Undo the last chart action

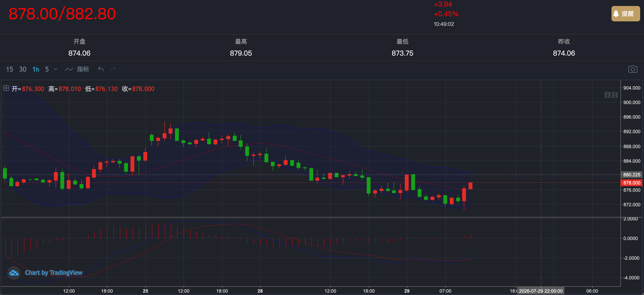click(x=101, y=69)
